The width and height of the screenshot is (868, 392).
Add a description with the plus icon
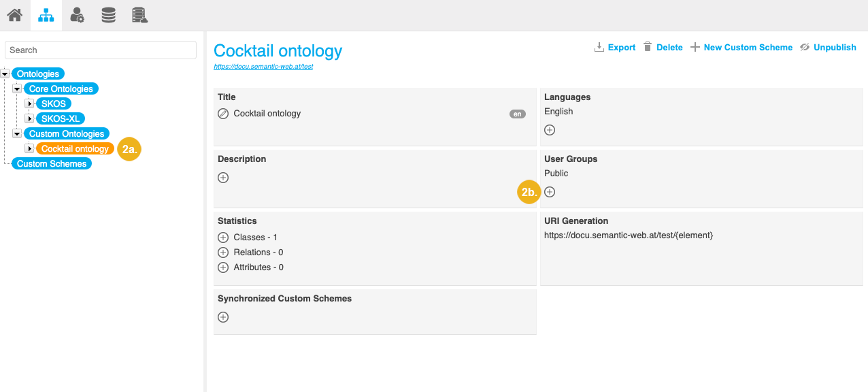pyautogui.click(x=223, y=178)
